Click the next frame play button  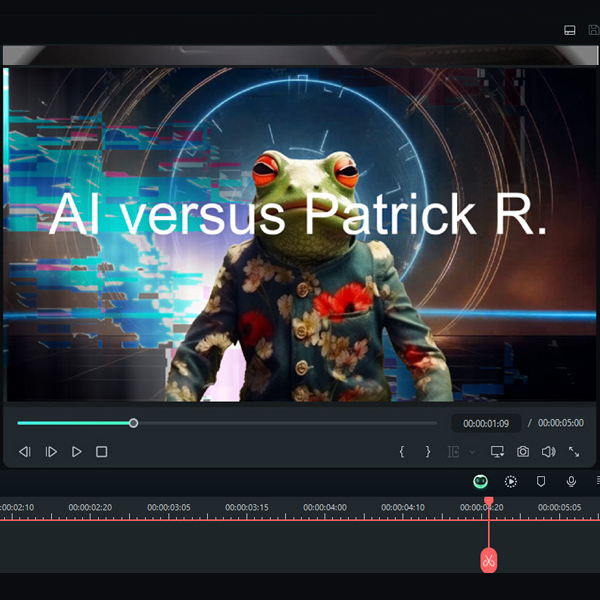(51, 452)
